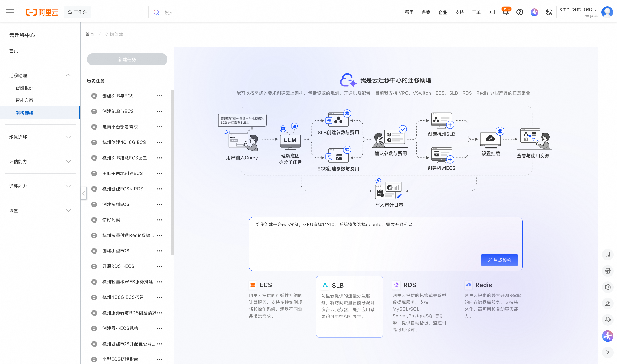
Task: Select 智能报价 in the sidebar
Action: (24, 88)
